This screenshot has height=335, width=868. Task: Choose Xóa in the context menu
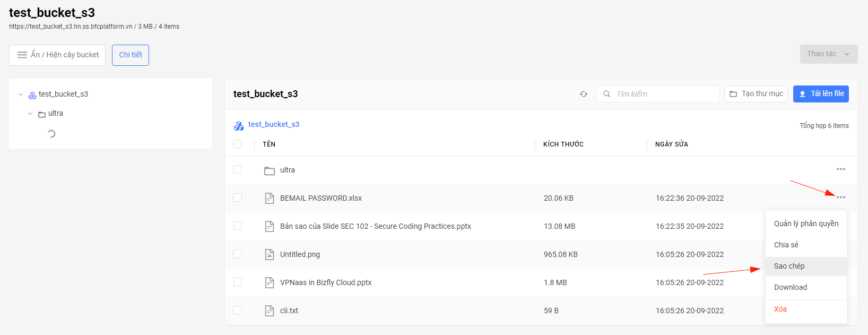point(806,309)
